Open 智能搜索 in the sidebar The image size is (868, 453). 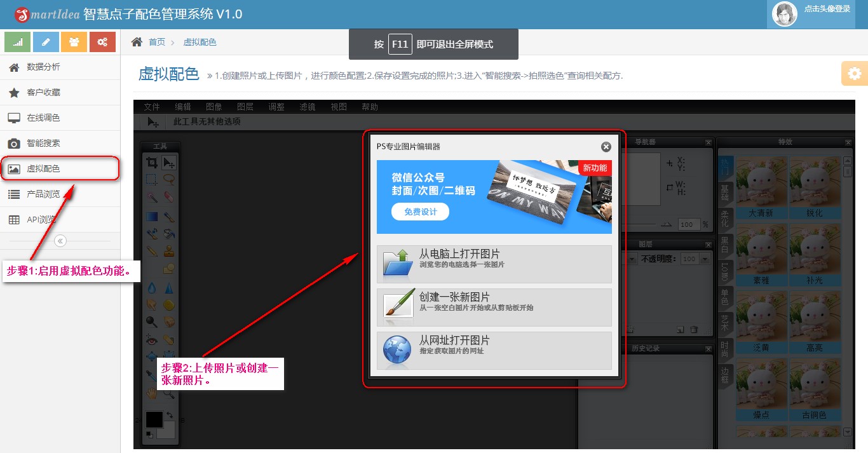[43, 143]
